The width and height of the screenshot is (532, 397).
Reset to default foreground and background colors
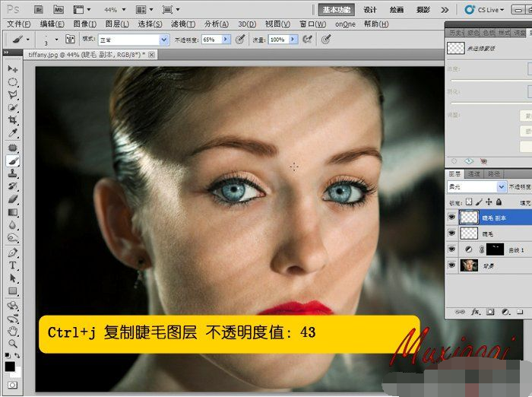click(x=7, y=355)
